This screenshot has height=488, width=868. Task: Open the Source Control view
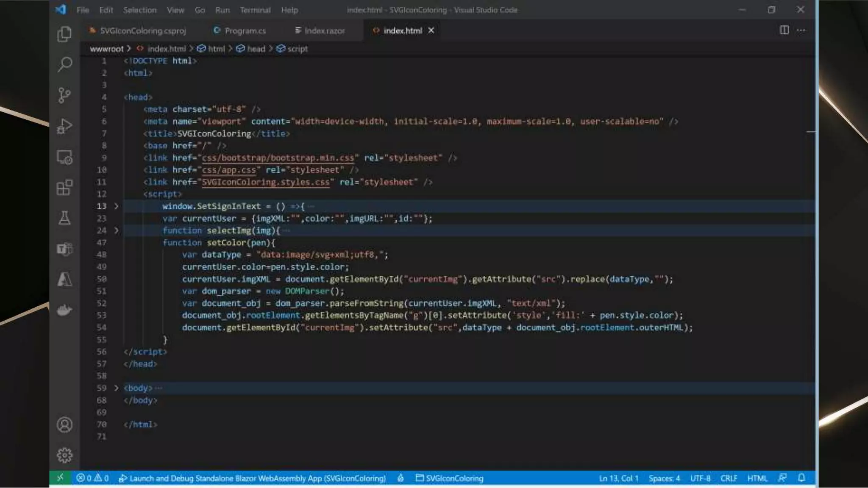(x=64, y=95)
